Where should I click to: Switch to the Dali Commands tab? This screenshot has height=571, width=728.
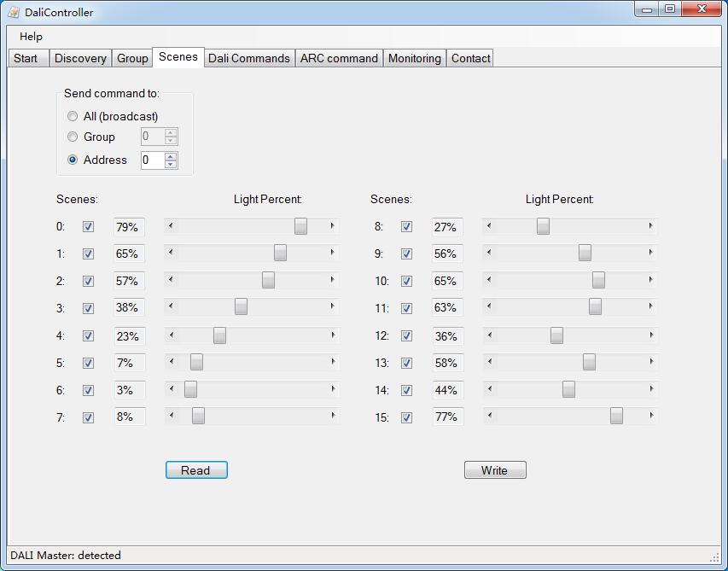[249, 58]
